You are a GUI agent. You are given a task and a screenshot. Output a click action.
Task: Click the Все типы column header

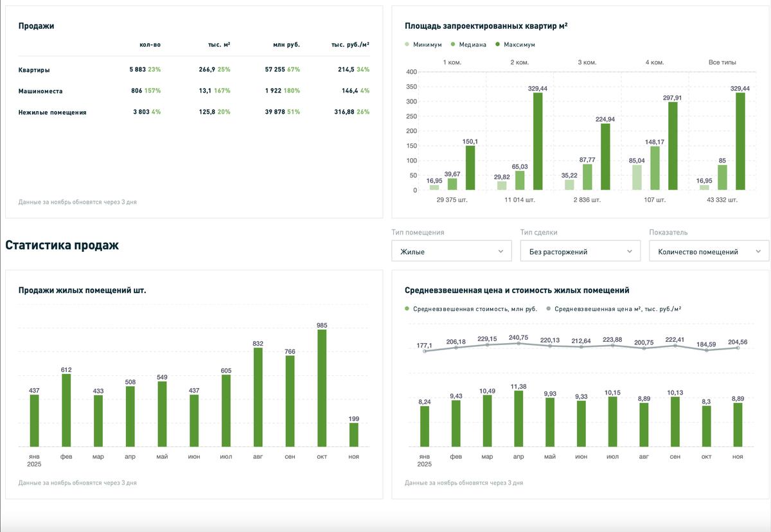pyautogui.click(x=722, y=62)
